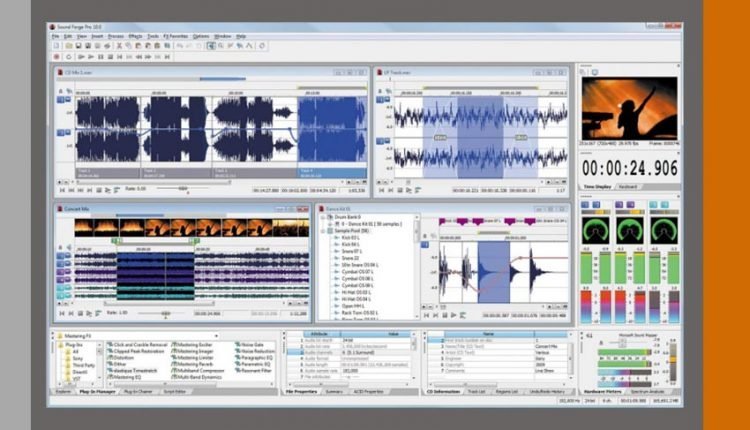Click the Record button in the transport toolbar
Screen dimensions: 750x430
pos(55,56)
